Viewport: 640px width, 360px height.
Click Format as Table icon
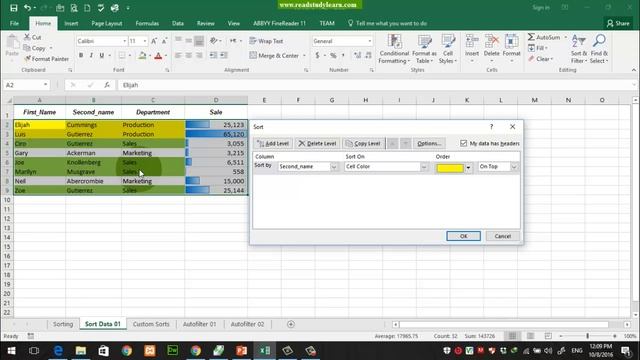tap(424, 49)
